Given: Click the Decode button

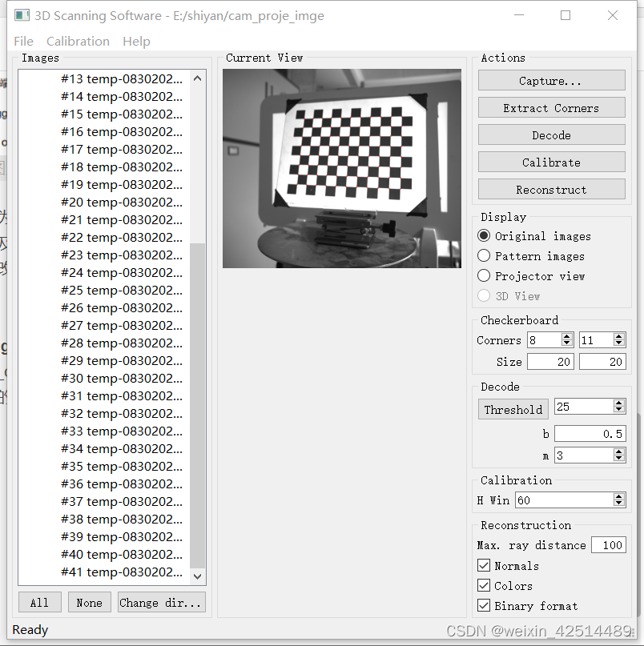Looking at the screenshot, I should [x=551, y=134].
